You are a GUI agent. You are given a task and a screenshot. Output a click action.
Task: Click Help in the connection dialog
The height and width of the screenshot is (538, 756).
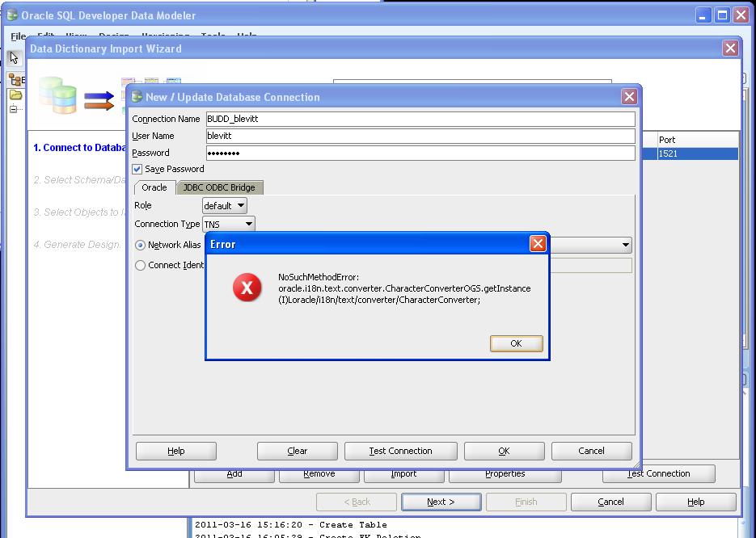tap(176, 451)
